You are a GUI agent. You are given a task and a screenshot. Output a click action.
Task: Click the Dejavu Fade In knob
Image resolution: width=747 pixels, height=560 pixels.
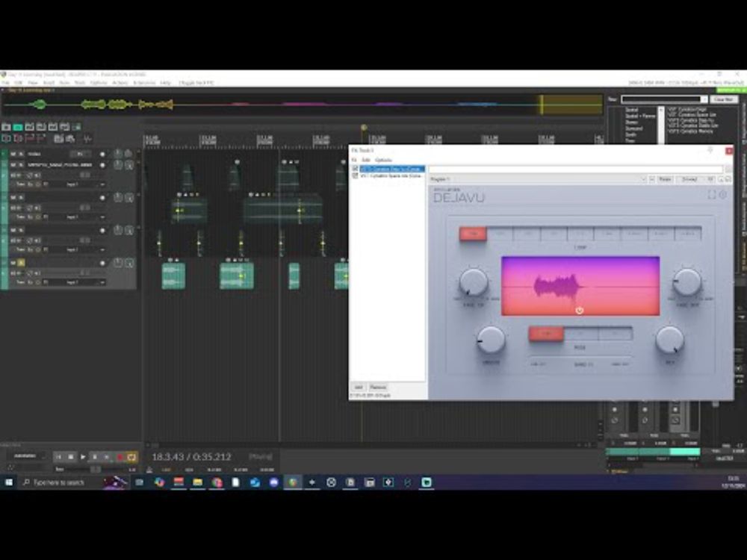pyautogui.click(x=474, y=282)
